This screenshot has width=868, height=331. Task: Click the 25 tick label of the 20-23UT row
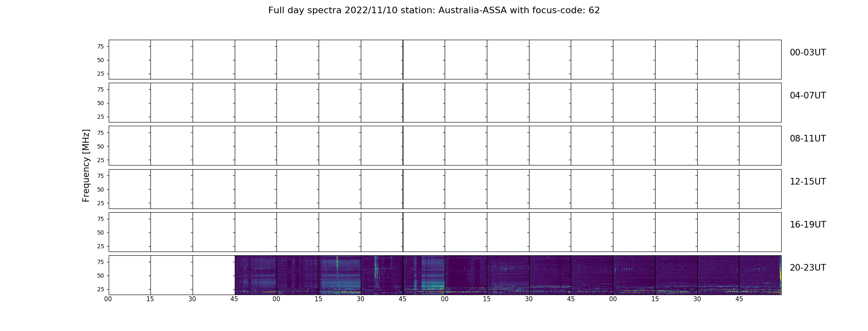point(100,289)
